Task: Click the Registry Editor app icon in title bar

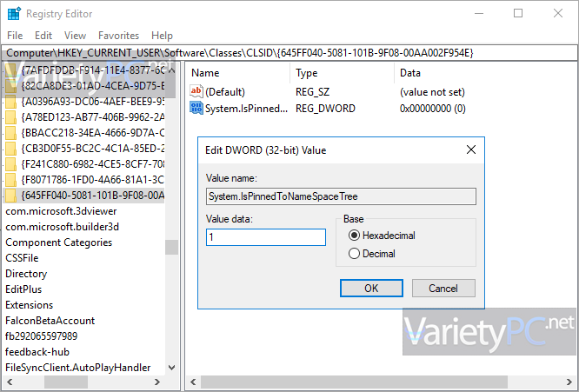Action: click(14, 14)
